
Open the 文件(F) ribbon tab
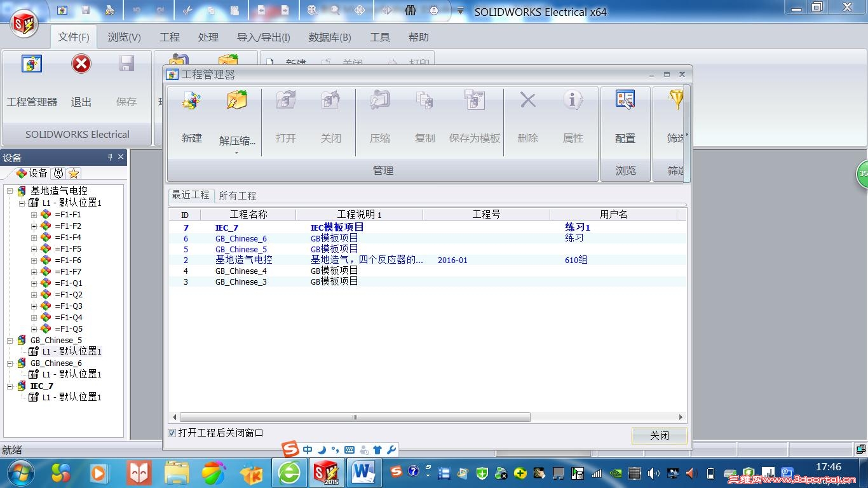[x=74, y=37]
